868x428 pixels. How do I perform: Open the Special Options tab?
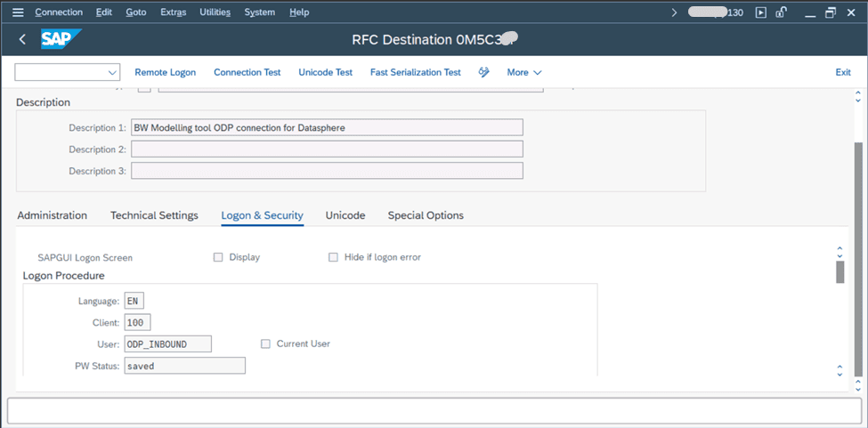[426, 215]
